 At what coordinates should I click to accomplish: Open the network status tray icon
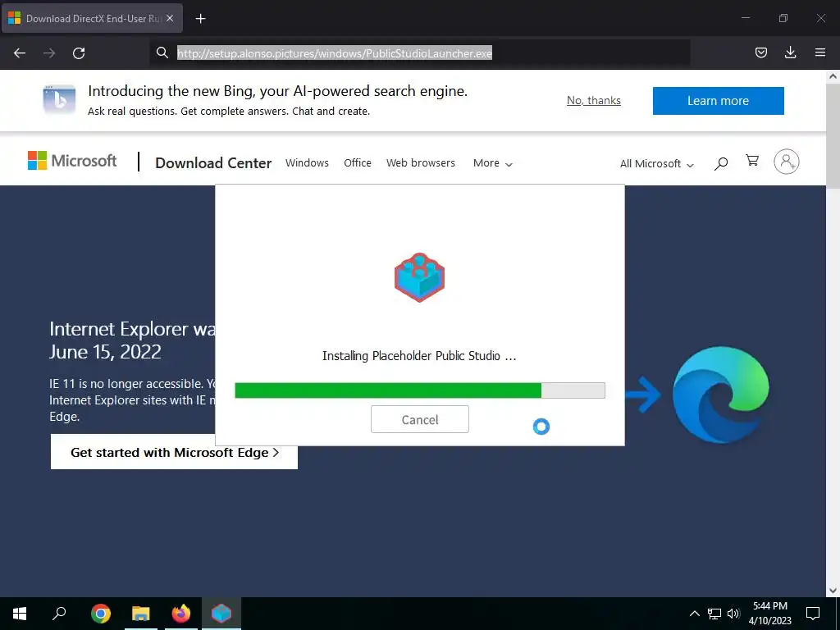point(714,614)
